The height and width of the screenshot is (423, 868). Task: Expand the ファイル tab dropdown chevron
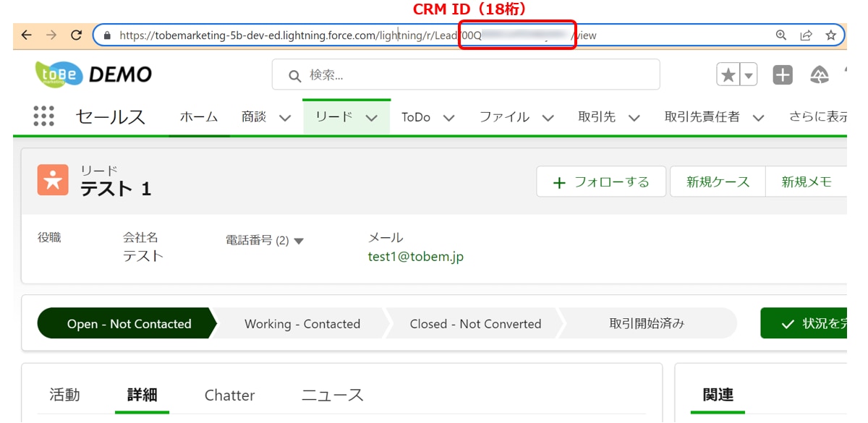tap(548, 118)
